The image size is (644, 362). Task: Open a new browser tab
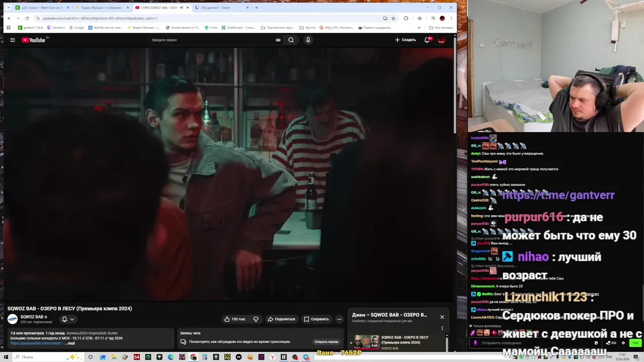point(257,8)
